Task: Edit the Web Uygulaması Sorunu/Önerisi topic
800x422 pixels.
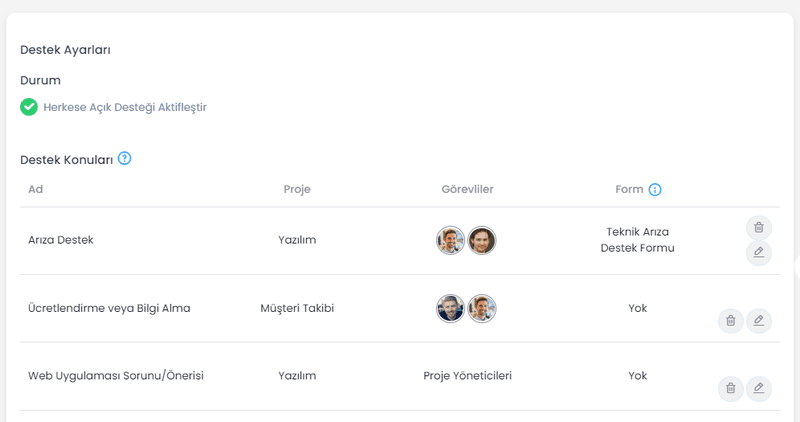Action: (759, 388)
